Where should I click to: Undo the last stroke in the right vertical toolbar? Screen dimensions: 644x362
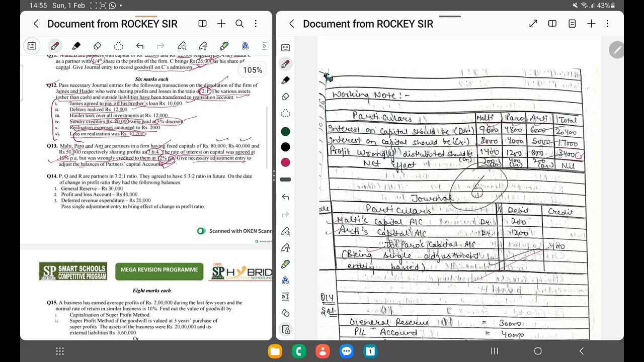tap(285, 197)
